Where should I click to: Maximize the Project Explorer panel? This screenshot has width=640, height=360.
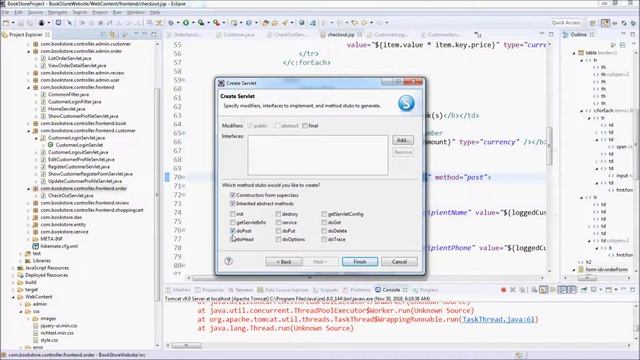click(x=154, y=35)
